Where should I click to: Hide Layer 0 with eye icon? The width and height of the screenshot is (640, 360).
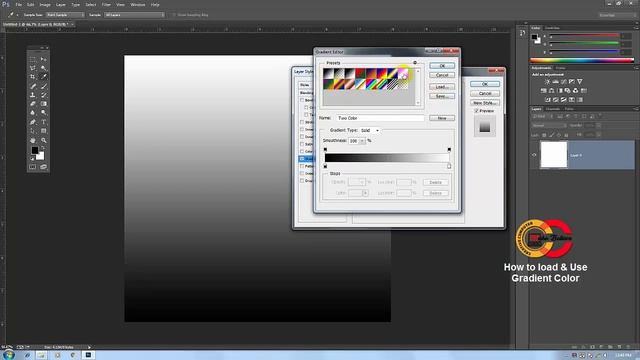534,155
